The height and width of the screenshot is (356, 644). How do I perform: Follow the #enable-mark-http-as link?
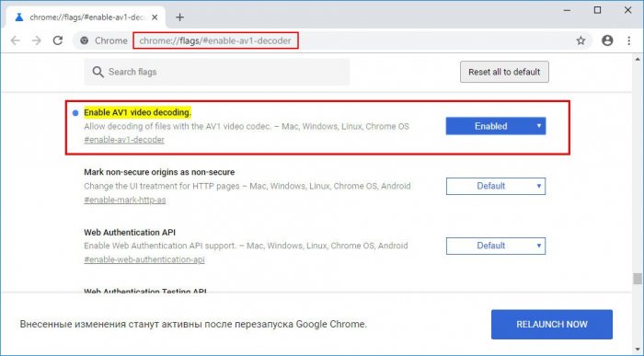click(x=125, y=200)
